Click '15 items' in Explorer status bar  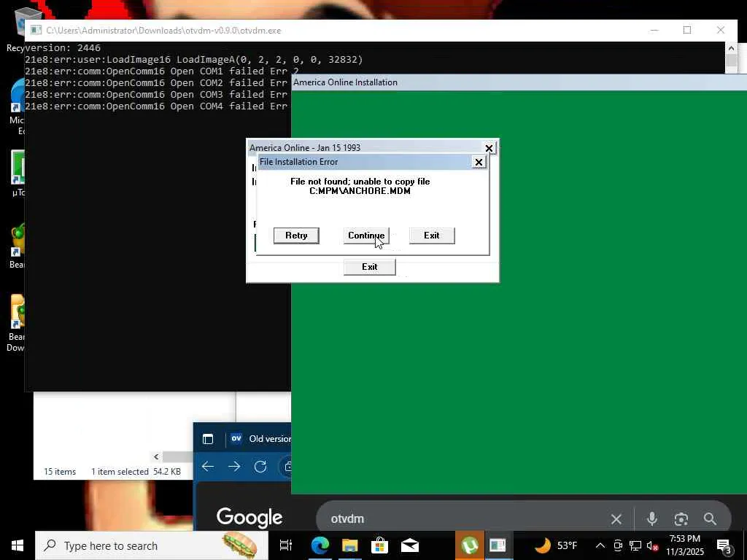60,472
